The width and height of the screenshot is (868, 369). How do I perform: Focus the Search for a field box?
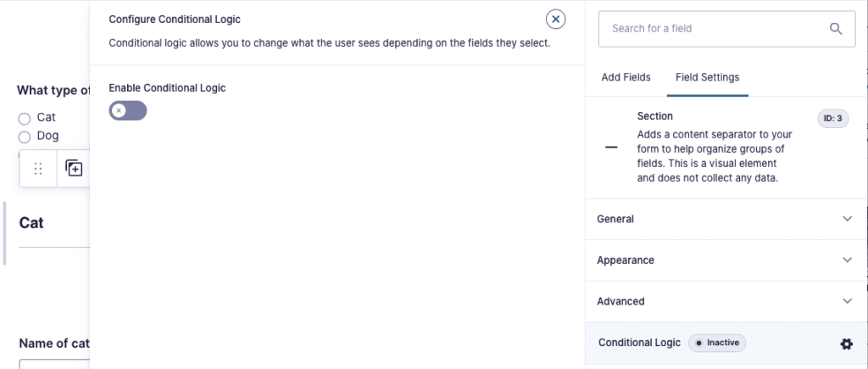(726, 28)
